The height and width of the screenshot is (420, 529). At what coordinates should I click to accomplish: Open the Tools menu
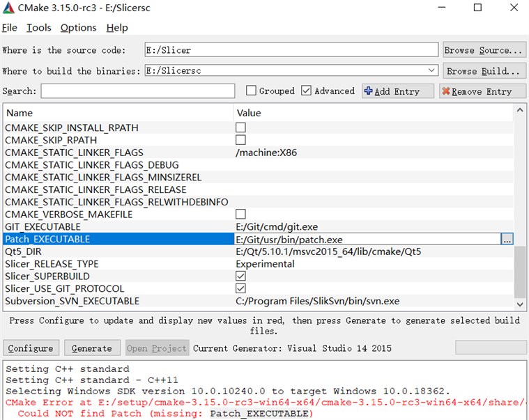click(39, 28)
